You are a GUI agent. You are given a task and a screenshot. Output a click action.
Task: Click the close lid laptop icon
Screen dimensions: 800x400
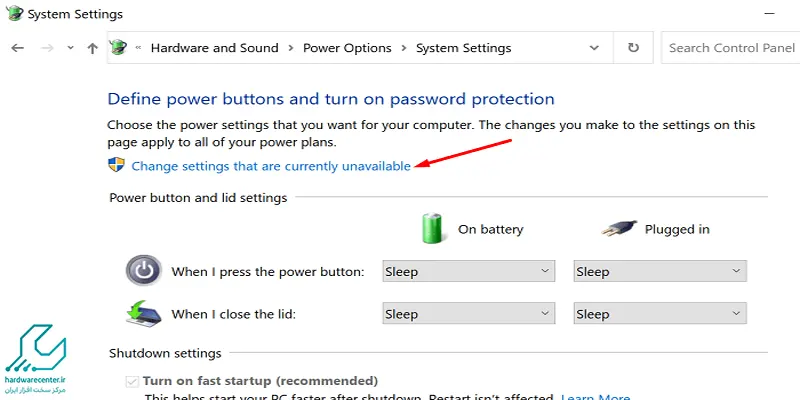click(143, 313)
